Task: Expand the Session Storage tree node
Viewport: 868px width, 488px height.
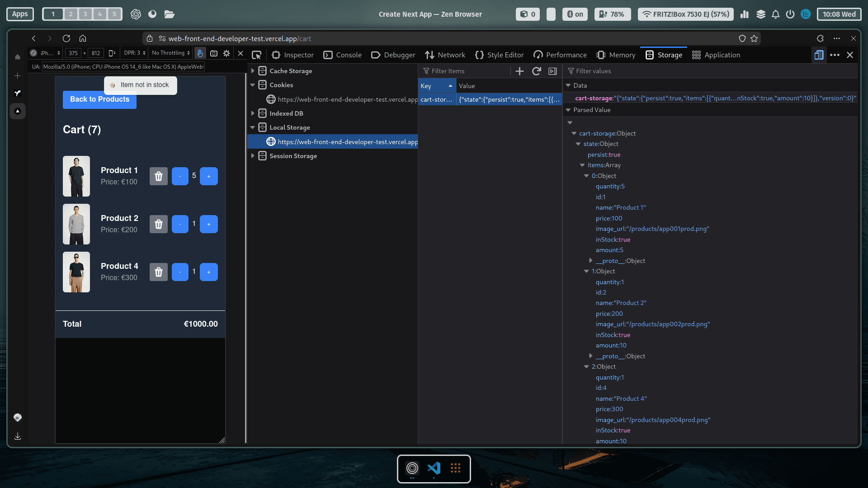Action: [253, 156]
